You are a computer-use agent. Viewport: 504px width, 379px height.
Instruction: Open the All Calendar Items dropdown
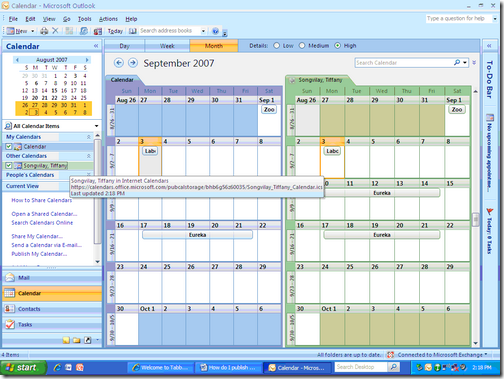point(96,126)
